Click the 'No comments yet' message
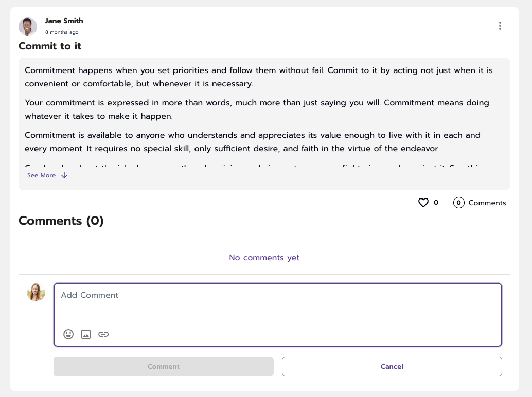 264,258
